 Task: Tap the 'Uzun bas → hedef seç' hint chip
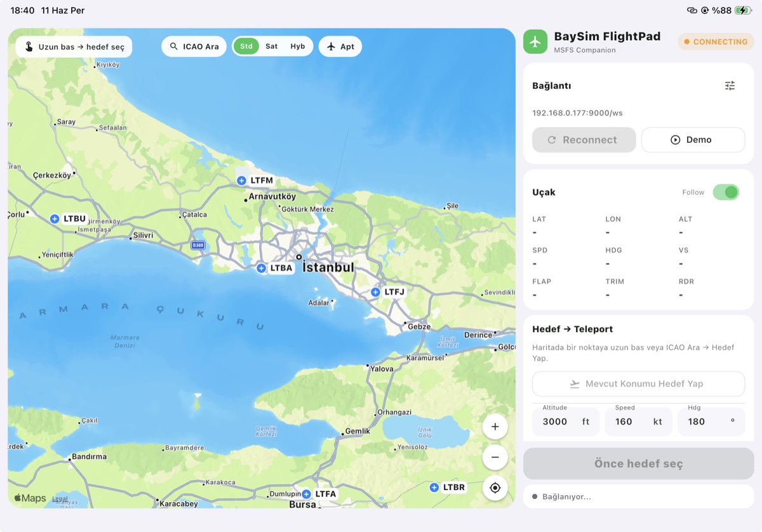74,47
